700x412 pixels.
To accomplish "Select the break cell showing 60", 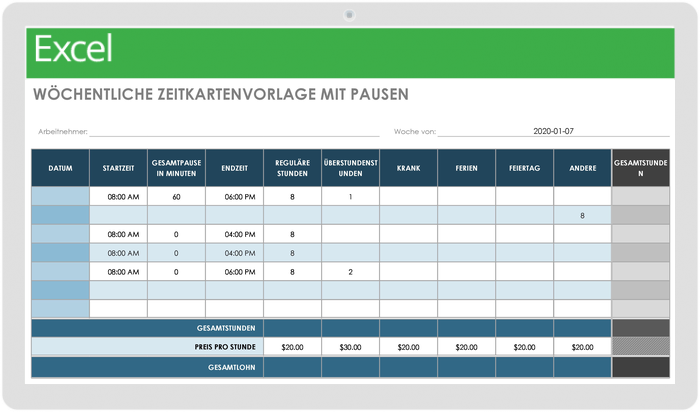I will click(176, 196).
